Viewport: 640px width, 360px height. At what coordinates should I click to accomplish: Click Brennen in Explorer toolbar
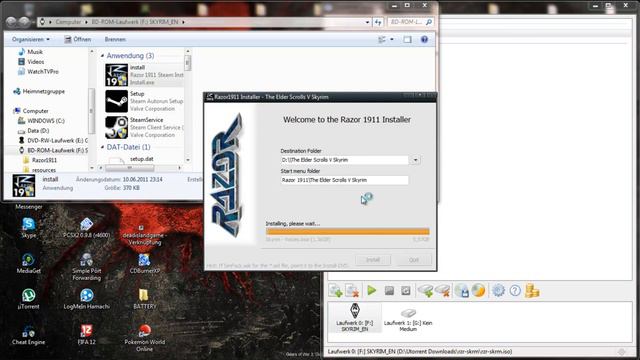(115, 40)
